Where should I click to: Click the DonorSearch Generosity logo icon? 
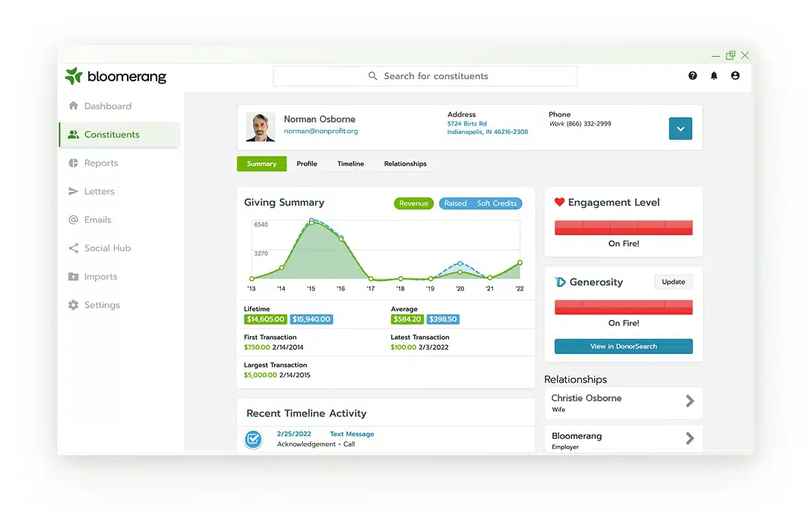pos(560,282)
